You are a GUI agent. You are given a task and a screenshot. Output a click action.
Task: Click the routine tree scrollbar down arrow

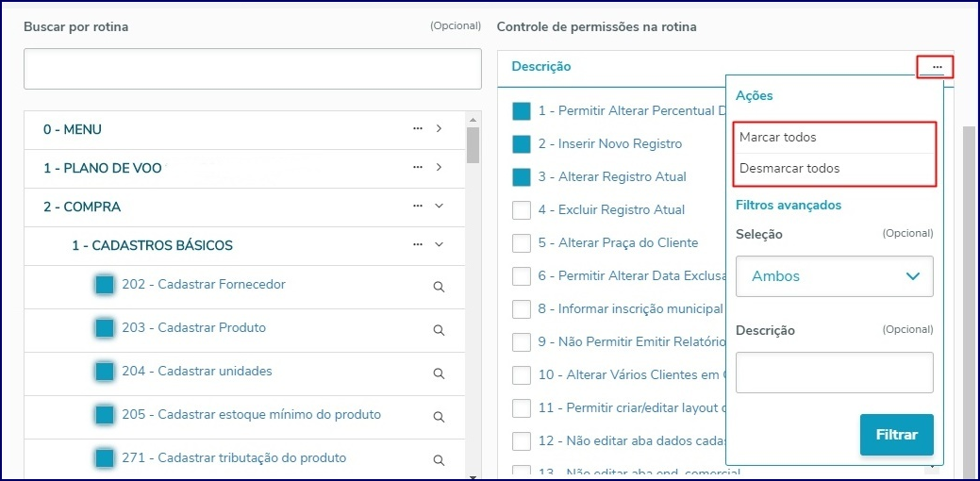point(473,476)
